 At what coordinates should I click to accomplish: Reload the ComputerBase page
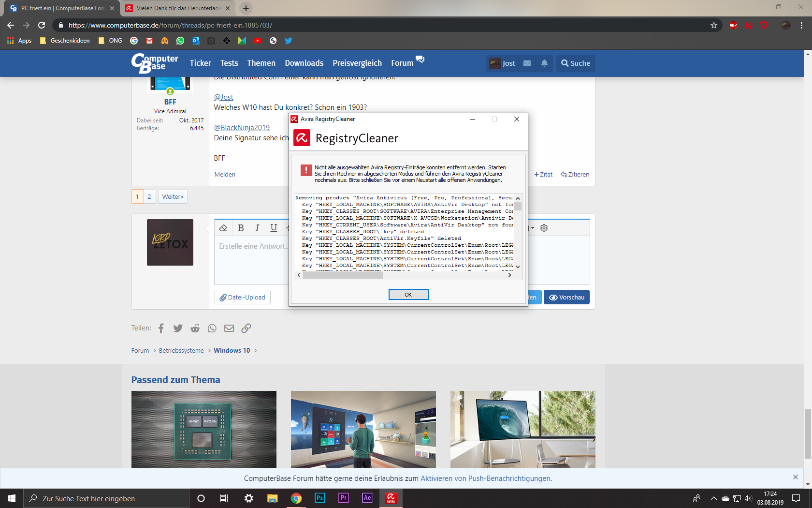(42, 25)
